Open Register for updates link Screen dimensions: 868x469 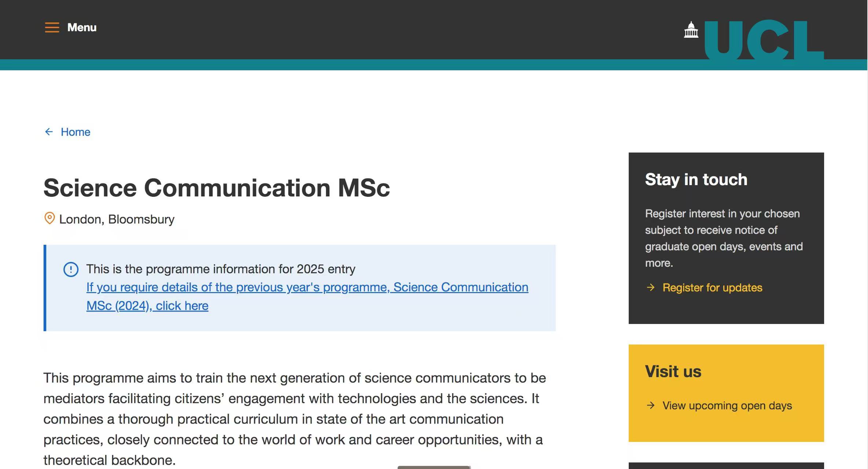pyautogui.click(x=712, y=288)
